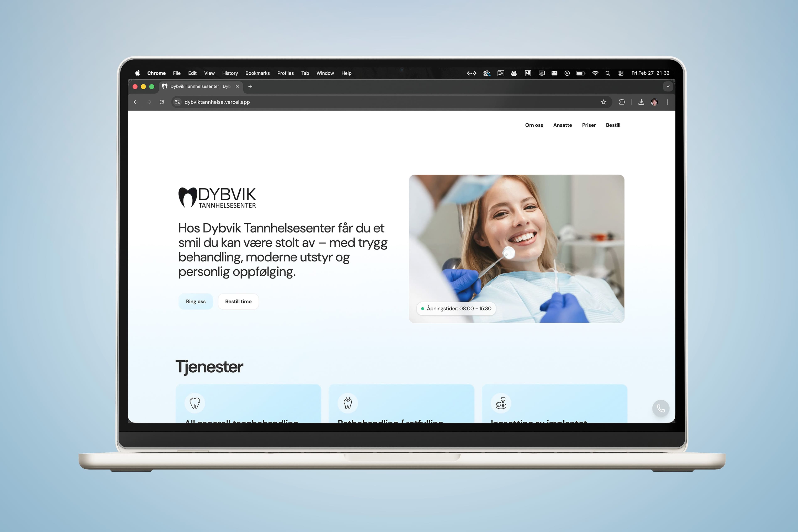Click the Chrome profile avatar
798x532 pixels.
click(x=654, y=102)
